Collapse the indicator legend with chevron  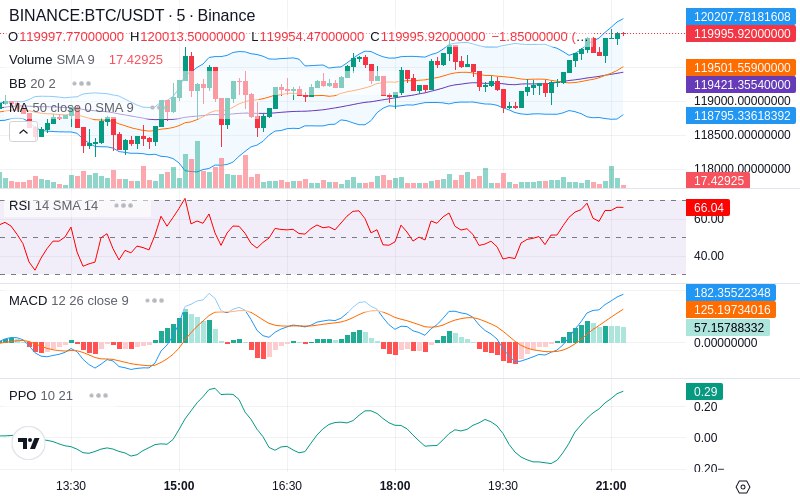pyautogui.click(x=23, y=132)
